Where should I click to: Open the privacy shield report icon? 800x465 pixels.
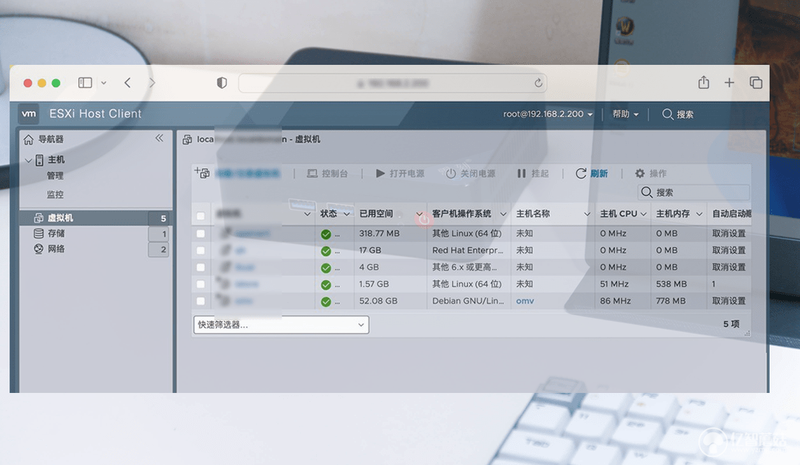pyautogui.click(x=221, y=83)
